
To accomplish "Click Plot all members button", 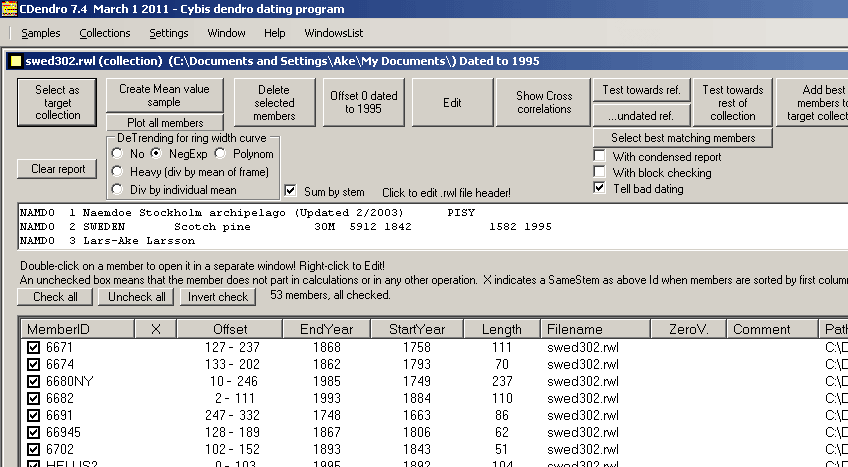I will 165,122.
